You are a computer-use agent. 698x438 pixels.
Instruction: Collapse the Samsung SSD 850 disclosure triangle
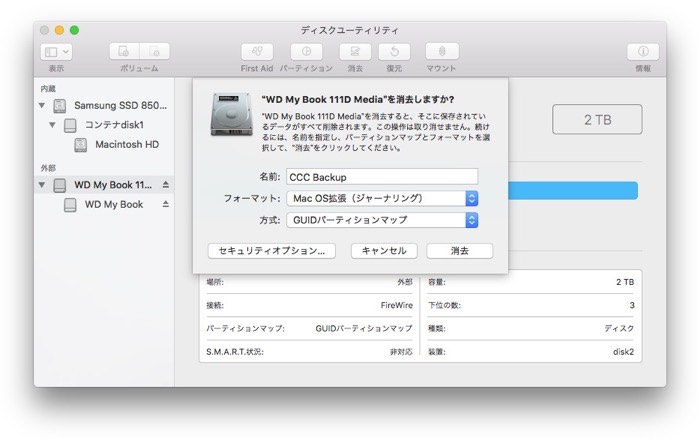pos(42,105)
